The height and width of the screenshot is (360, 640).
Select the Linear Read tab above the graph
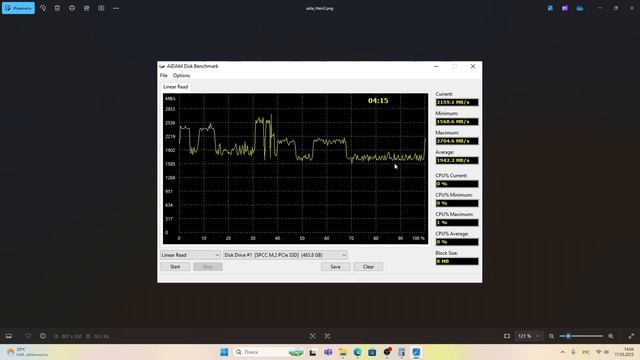[x=176, y=87]
